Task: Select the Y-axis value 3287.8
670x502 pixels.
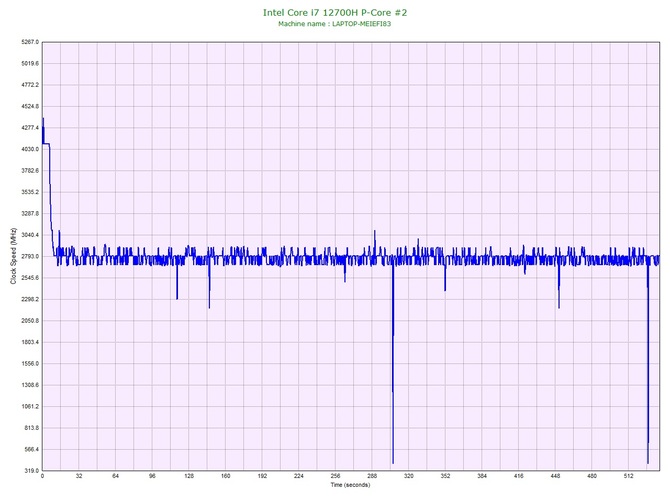Action: 30,213
